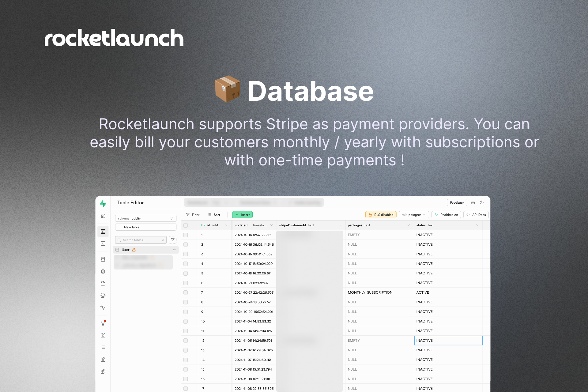Click the Feedback button
This screenshot has height=392, width=588.
point(457,202)
